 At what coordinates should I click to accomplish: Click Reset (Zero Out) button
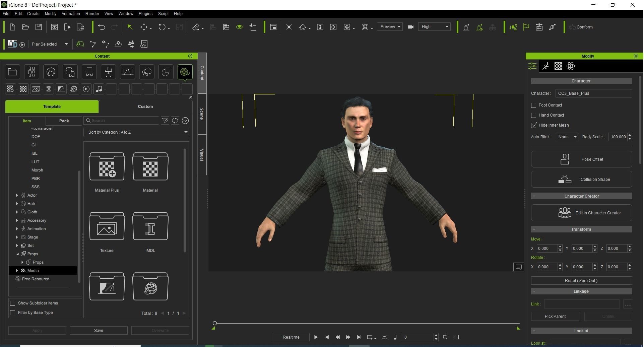coord(581,281)
